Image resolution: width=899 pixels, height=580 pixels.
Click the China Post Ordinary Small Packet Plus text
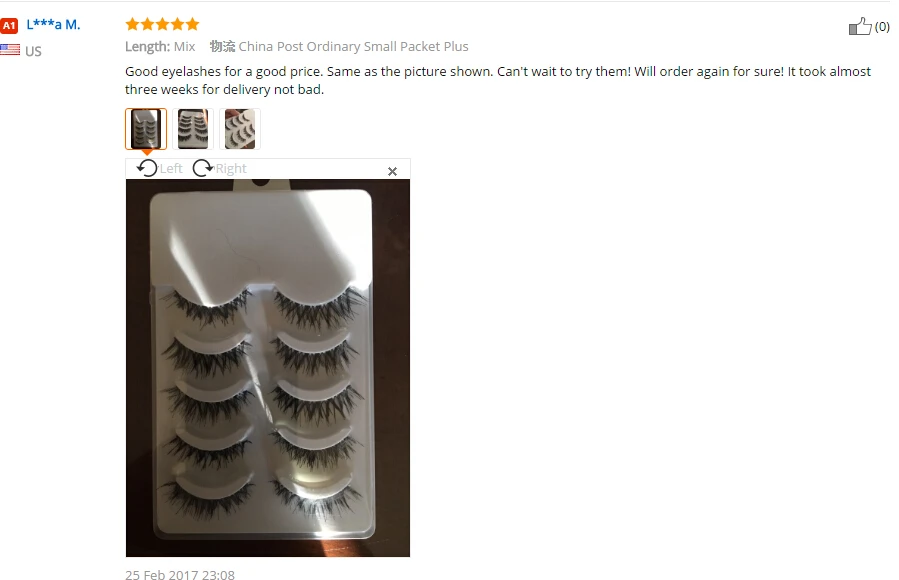point(353,46)
